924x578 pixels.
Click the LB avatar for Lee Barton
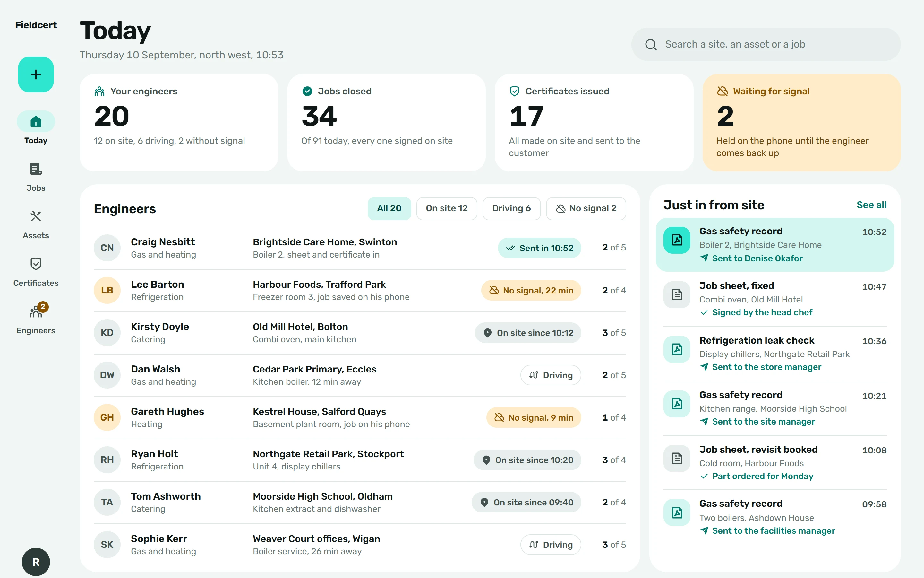pyautogui.click(x=107, y=290)
